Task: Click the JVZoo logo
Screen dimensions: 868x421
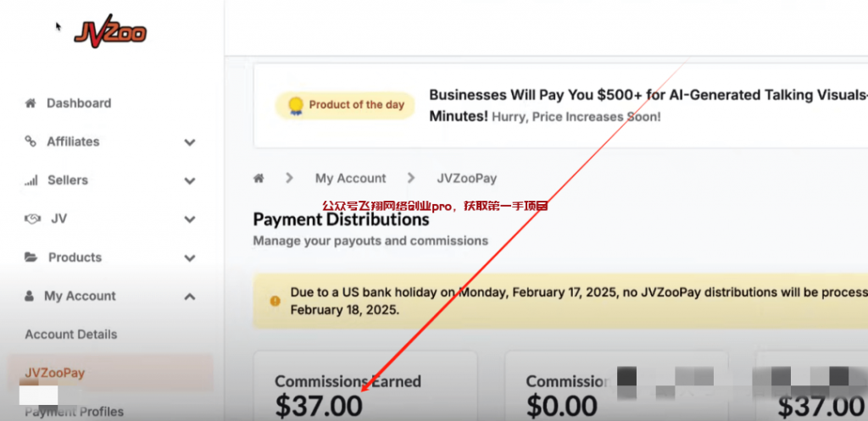Action: click(x=110, y=31)
